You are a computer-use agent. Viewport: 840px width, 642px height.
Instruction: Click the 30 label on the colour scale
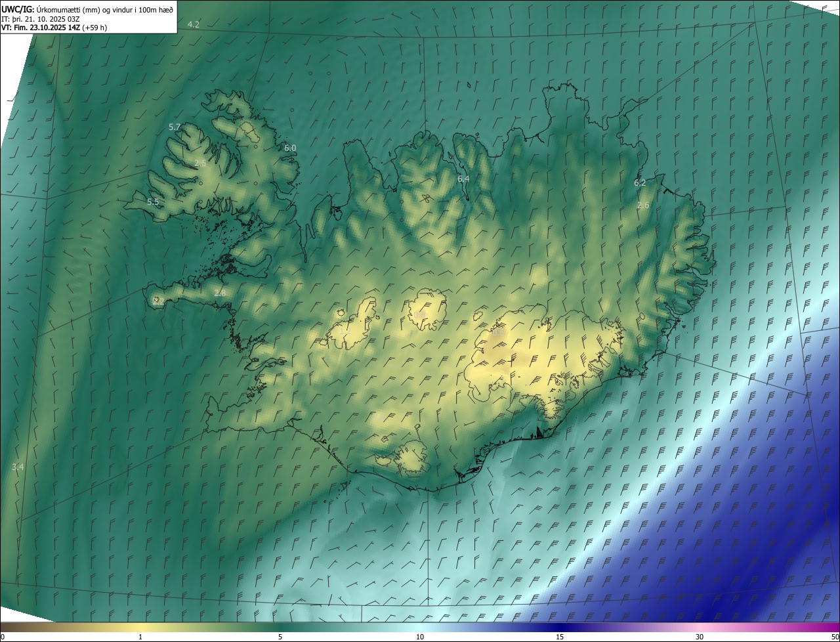point(700,637)
